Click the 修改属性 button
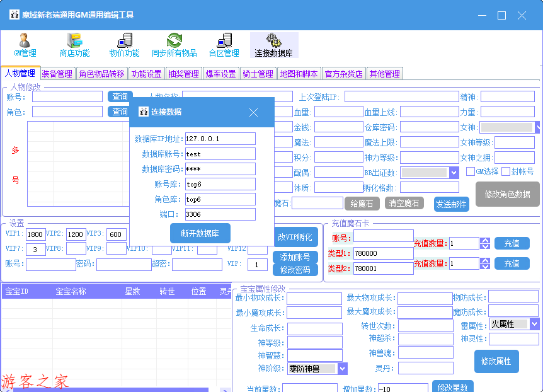 click(496, 362)
